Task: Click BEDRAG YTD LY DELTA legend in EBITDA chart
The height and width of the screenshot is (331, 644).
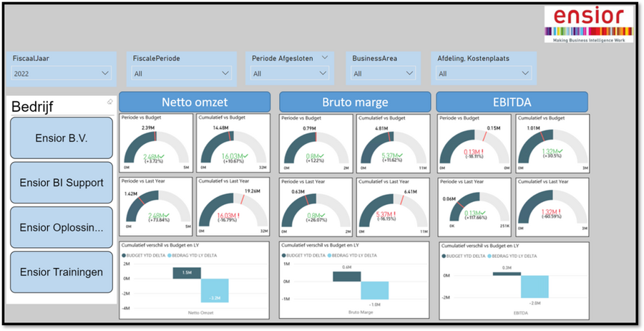Action: tap(512, 256)
